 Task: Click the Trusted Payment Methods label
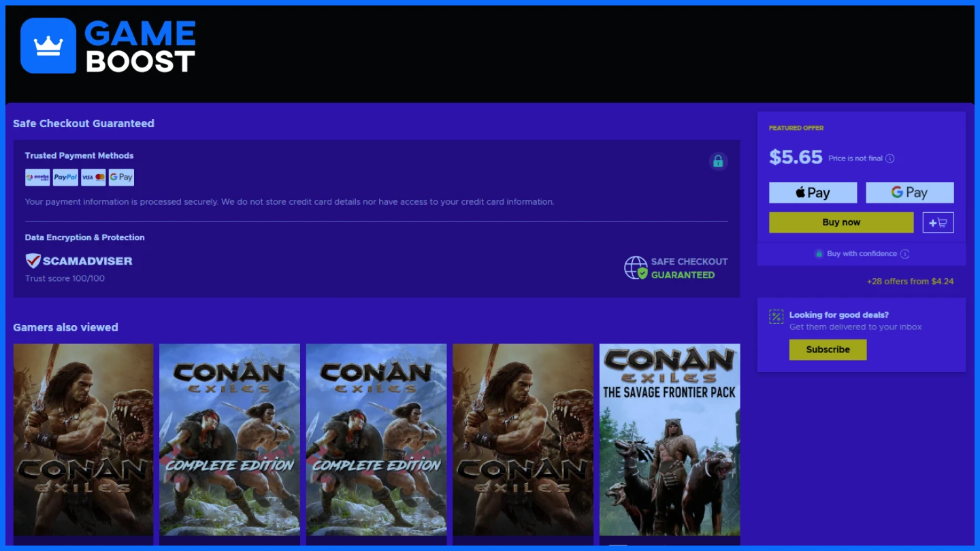point(79,156)
